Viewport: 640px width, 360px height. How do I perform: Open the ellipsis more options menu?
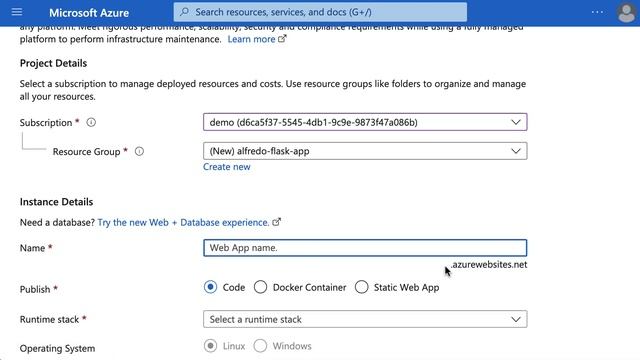click(x=597, y=12)
